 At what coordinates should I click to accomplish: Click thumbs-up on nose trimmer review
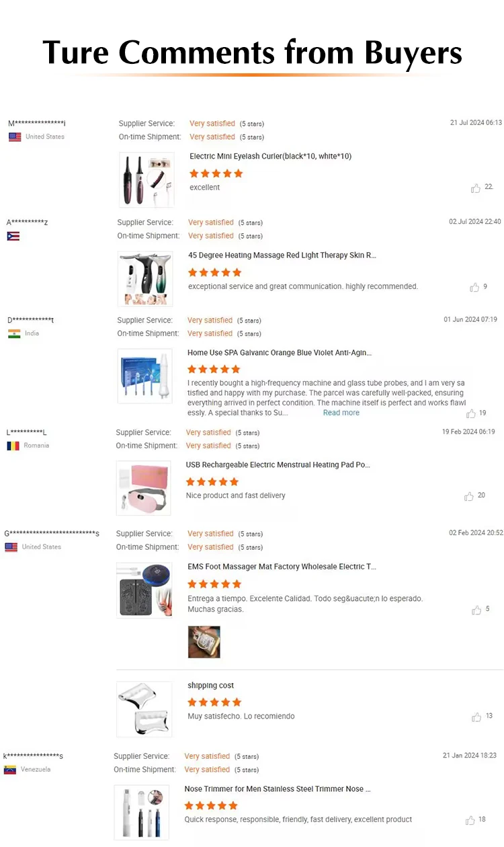pyautogui.click(x=470, y=820)
